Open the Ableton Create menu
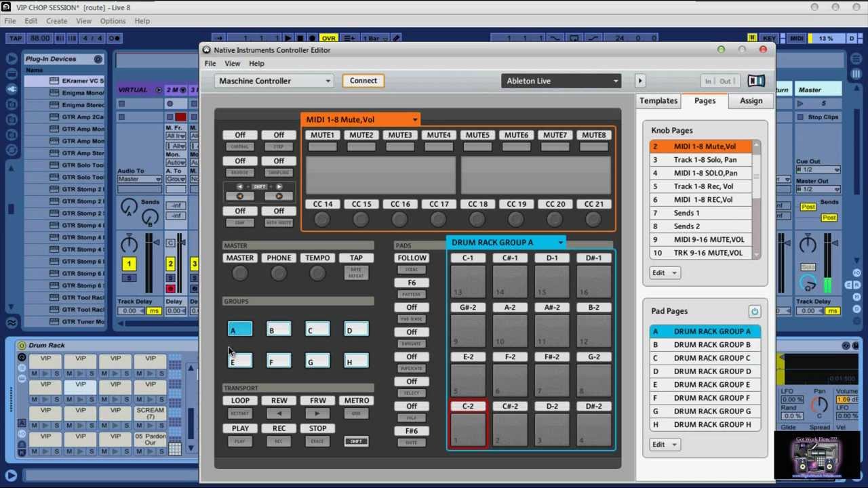 pos(56,21)
